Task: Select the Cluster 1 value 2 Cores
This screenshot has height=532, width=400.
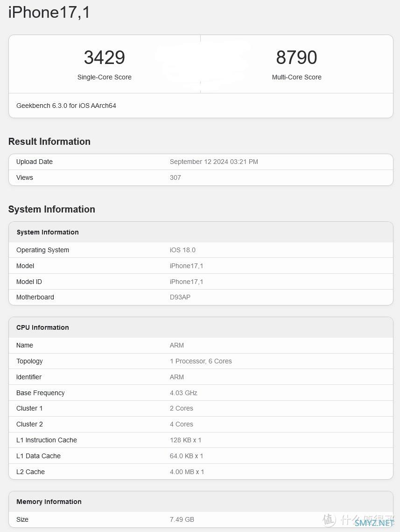Action: [182, 409]
